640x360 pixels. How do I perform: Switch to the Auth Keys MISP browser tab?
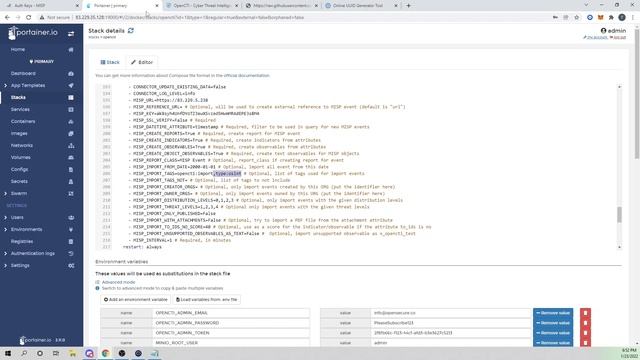point(41,6)
